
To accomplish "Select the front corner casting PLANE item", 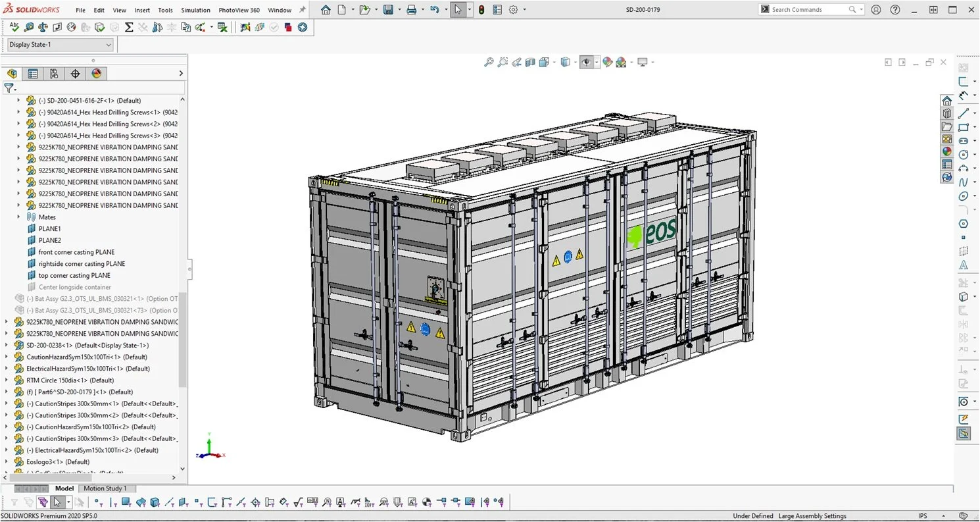I will click(x=76, y=252).
